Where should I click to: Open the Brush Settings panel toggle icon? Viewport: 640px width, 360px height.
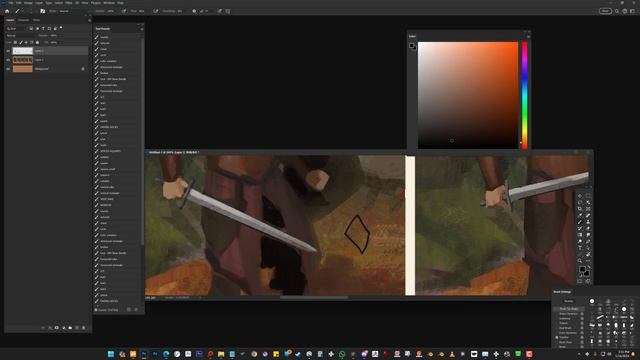(x=42, y=11)
